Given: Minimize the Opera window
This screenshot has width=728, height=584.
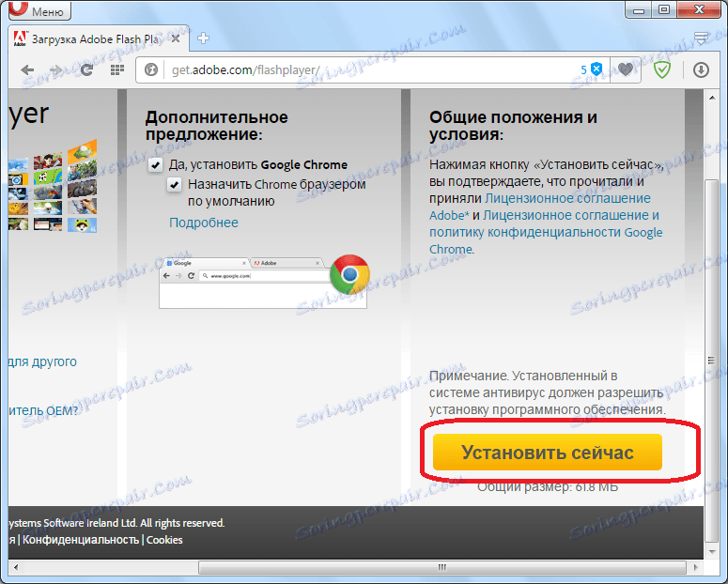Looking at the screenshot, I should pyautogui.click(x=639, y=9).
